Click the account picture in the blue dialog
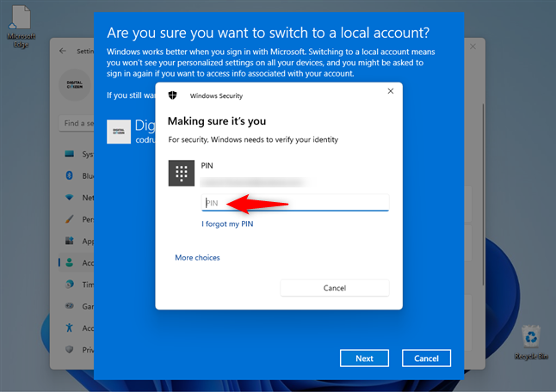 click(119, 132)
